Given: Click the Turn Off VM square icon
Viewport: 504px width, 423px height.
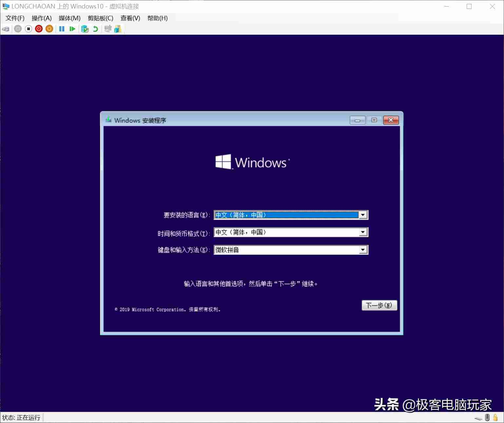Looking at the screenshot, I should coord(29,29).
